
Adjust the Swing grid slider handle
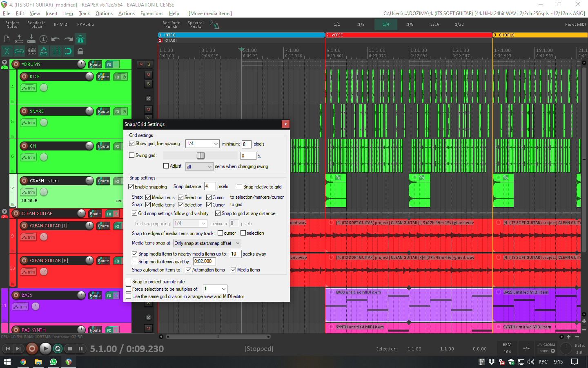(x=200, y=155)
